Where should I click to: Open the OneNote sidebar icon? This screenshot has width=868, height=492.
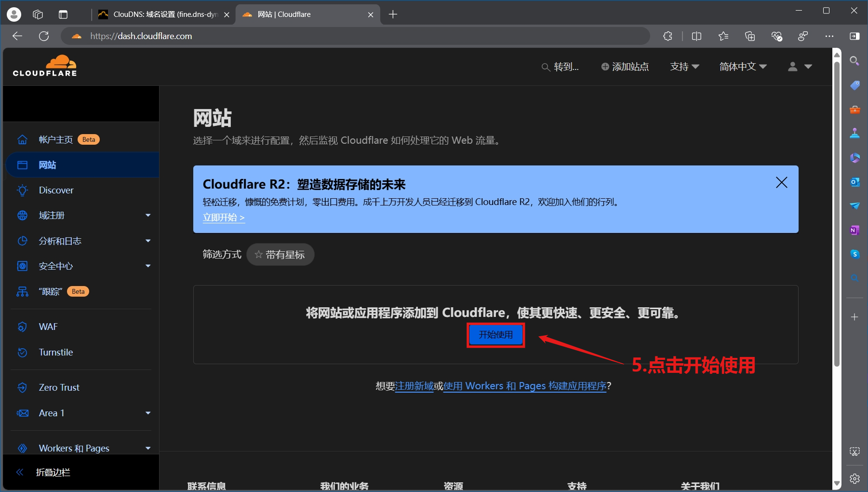pyautogui.click(x=855, y=230)
